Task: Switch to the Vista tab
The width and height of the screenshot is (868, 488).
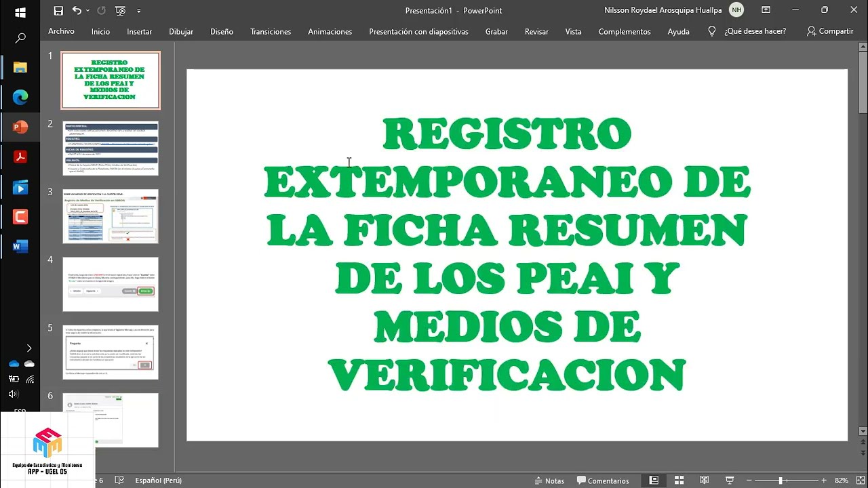Action: (x=573, y=31)
